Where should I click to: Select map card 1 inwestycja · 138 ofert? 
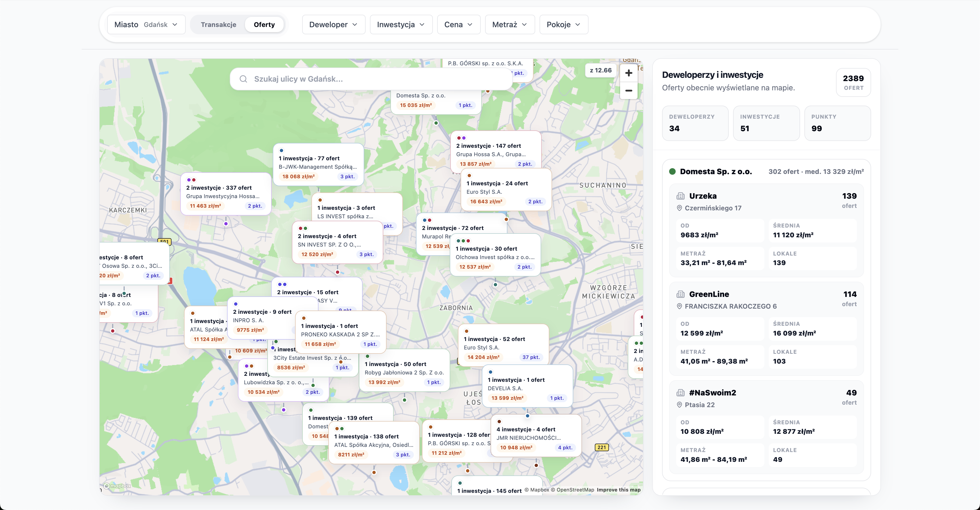click(x=374, y=443)
